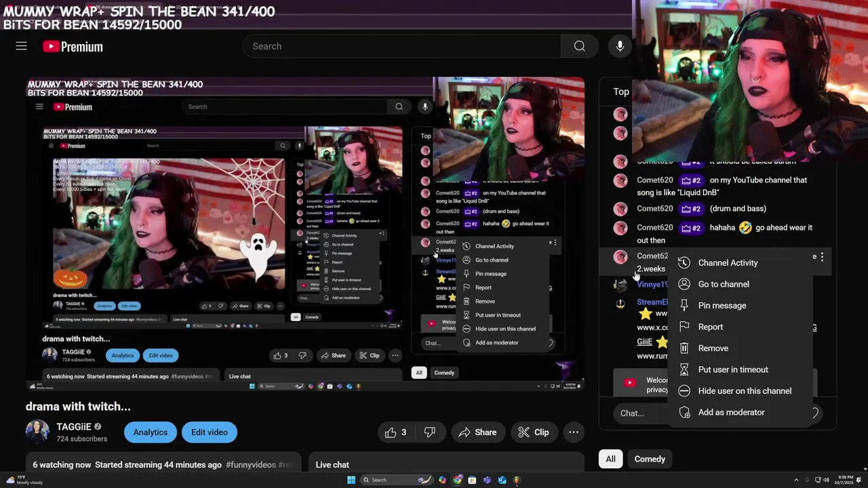The width and height of the screenshot is (868, 488).
Task: Click the Live chat label below video
Action: (332, 465)
